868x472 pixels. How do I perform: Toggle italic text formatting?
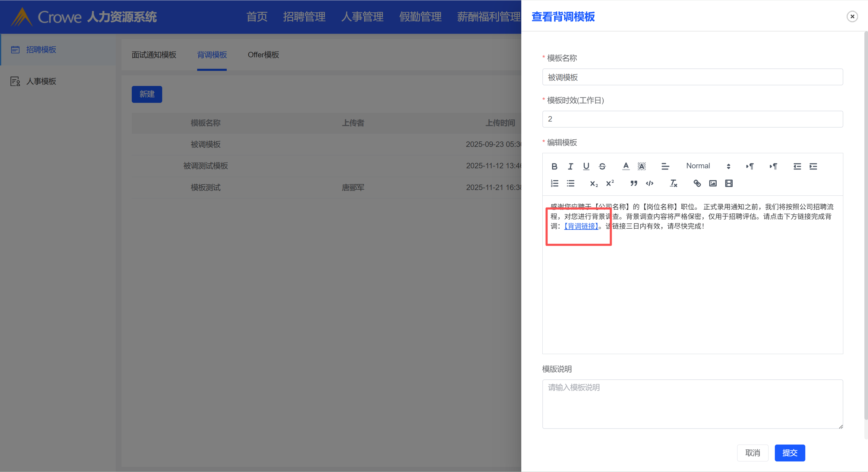[x=570, y=166]
